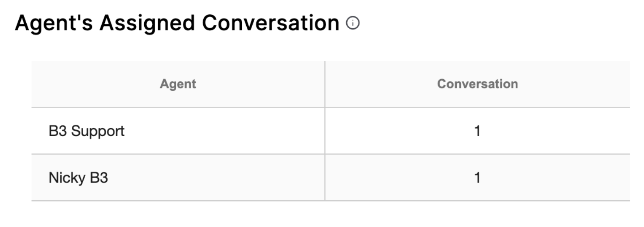Sort by the Conversation column header

point(477,84)
